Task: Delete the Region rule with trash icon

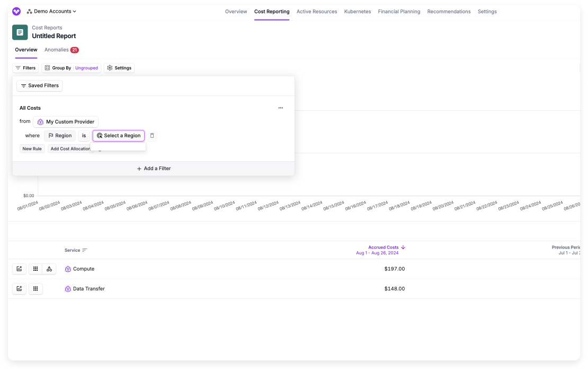Action: point(152,136)
